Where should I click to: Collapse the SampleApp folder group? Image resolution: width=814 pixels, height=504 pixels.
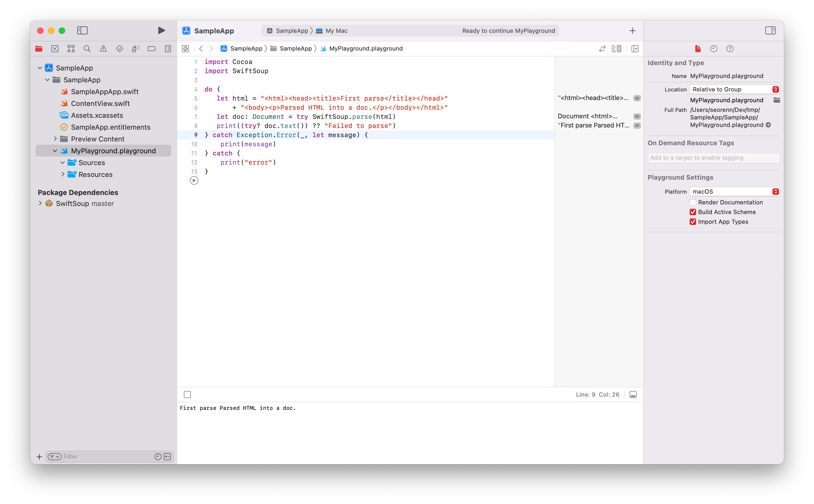coord(47,80)
